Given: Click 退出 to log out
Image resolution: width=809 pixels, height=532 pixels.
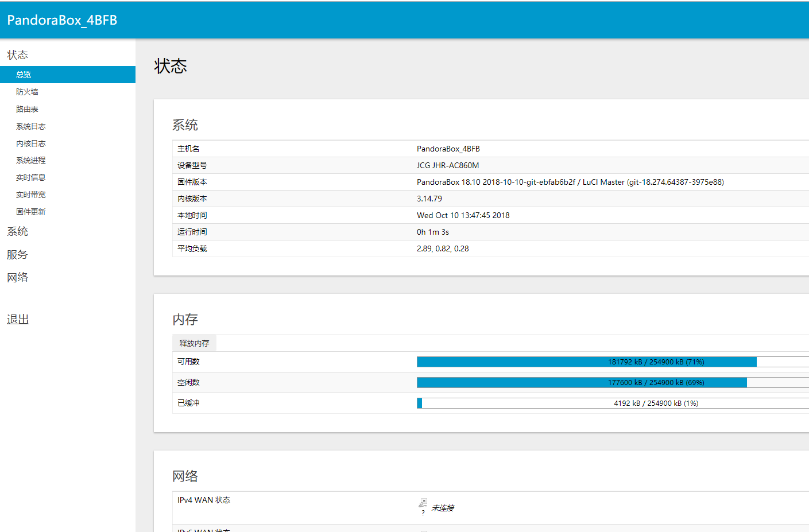Looking at the screenshot, I should (x=18, y=320).
